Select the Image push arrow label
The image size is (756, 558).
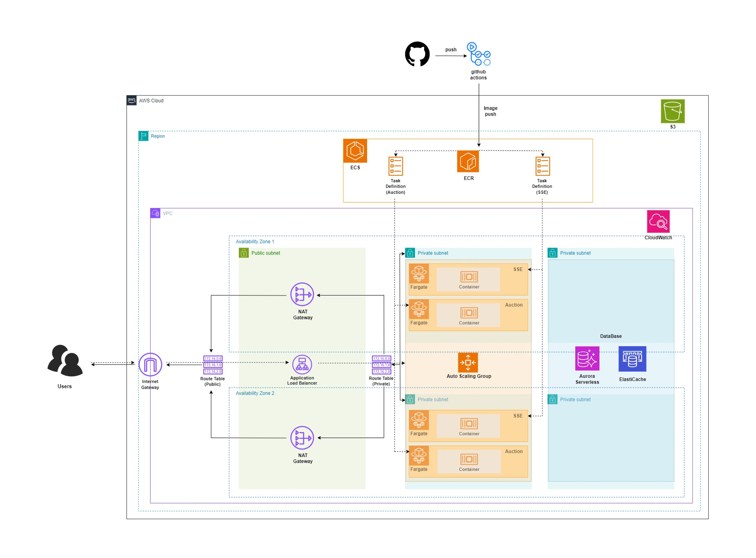point(491,111)
